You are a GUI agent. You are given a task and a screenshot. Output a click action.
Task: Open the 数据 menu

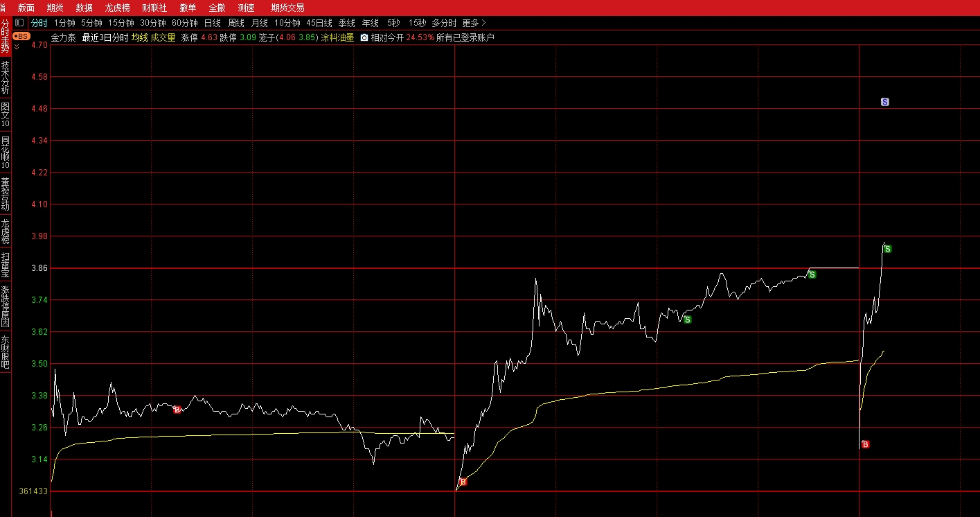click(84, 8)
